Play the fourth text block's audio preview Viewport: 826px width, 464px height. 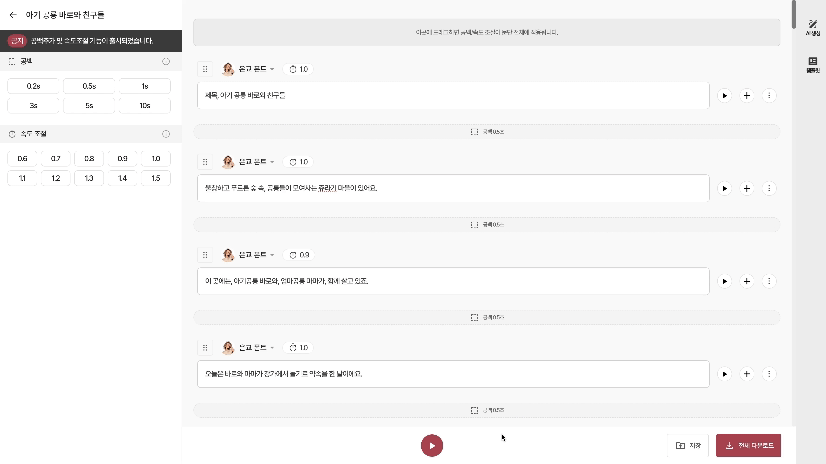724,373
